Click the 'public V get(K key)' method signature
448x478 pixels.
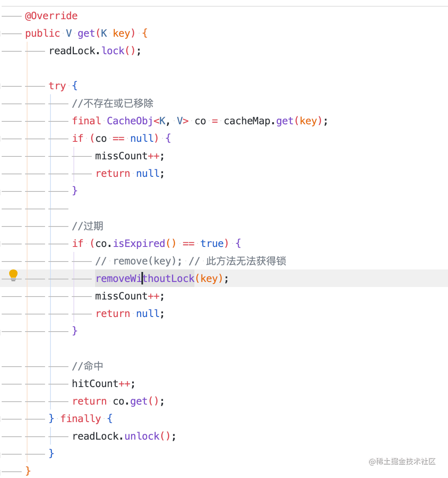tap(80, 33)
